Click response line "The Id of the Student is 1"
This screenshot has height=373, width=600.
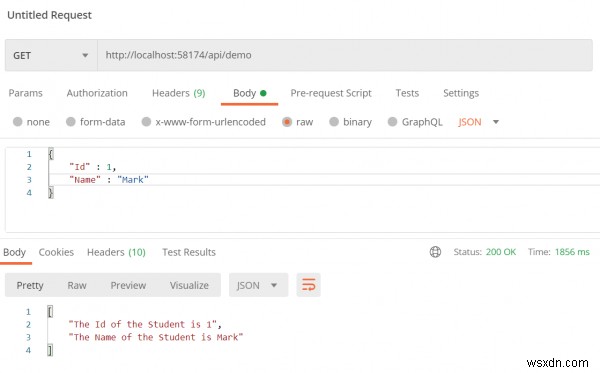pyautogui.click(x=145, y=324)
